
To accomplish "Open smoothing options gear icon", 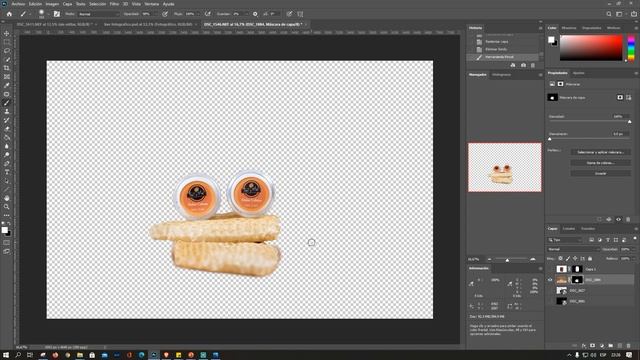I will pos(255,14).
